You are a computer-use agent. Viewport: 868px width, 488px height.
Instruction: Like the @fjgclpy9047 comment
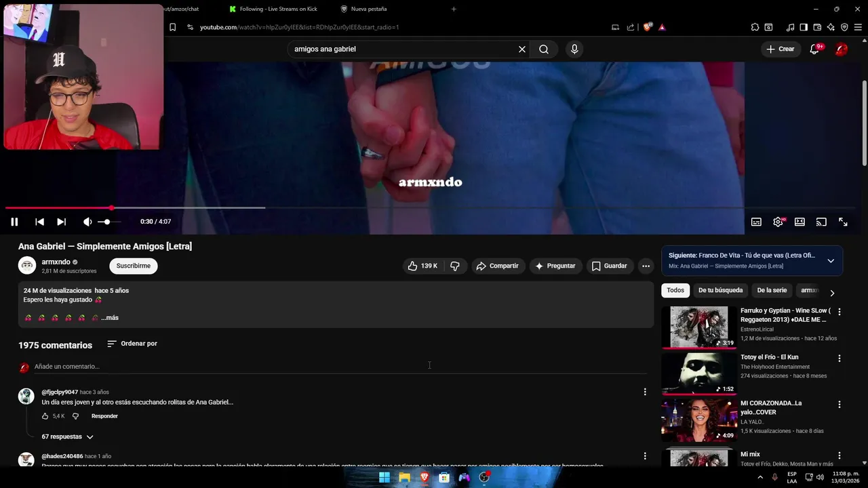click(45, 415)
